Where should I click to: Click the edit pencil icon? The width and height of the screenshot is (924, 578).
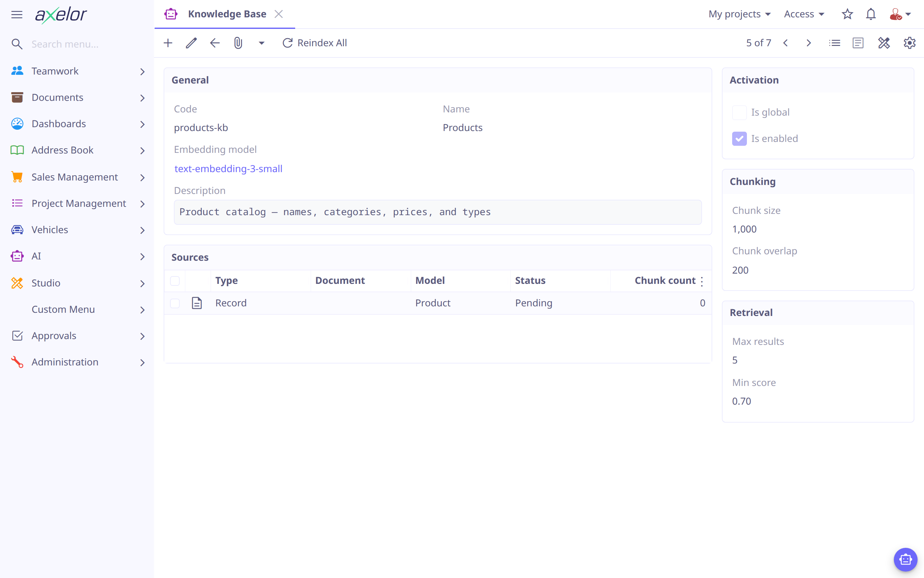point(191,43)
